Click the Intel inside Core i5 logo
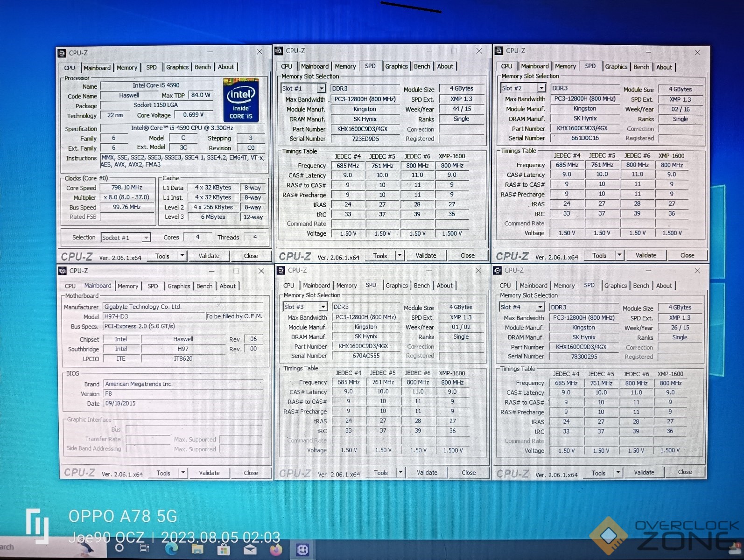 tap(241, 100)
